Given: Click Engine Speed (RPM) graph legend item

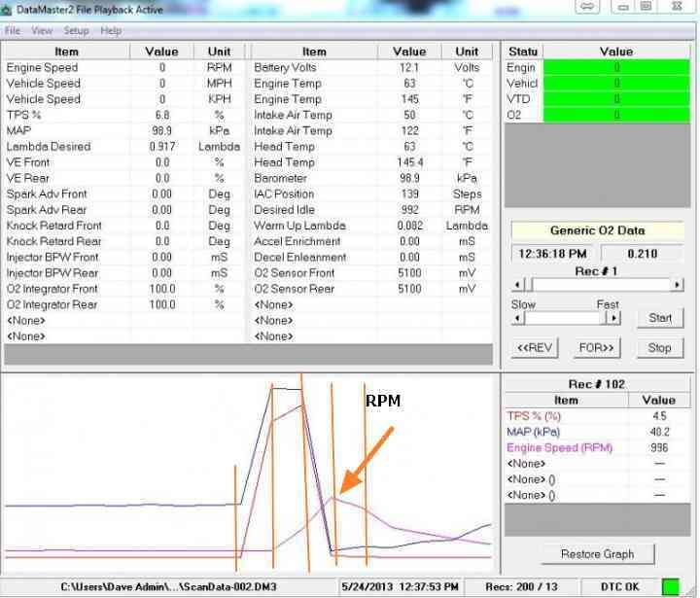Looking at the screenshot, I should [x=560, y=448].
